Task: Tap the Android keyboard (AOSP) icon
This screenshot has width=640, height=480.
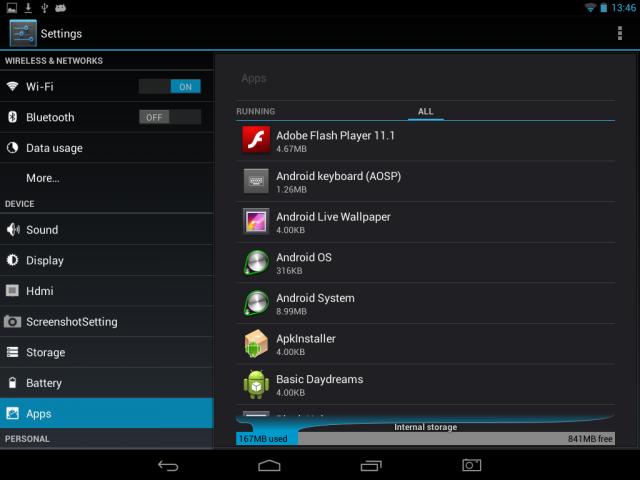Action: (256, 181)
